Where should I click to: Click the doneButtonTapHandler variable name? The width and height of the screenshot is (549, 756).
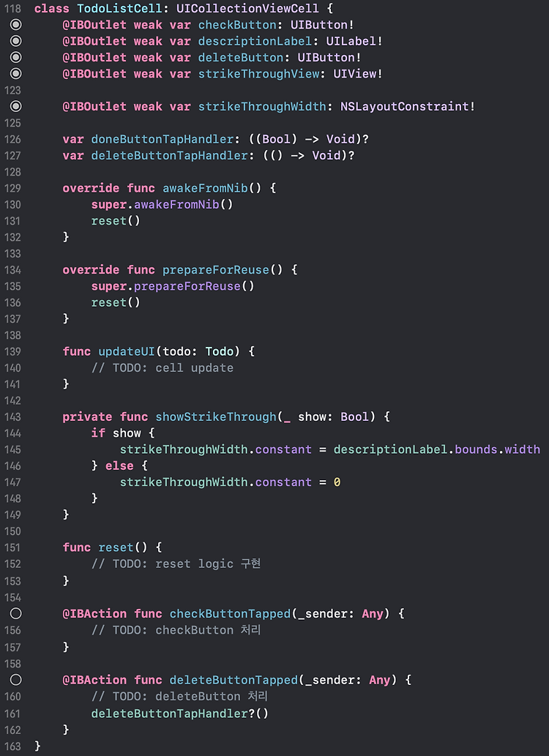(163, 139)
